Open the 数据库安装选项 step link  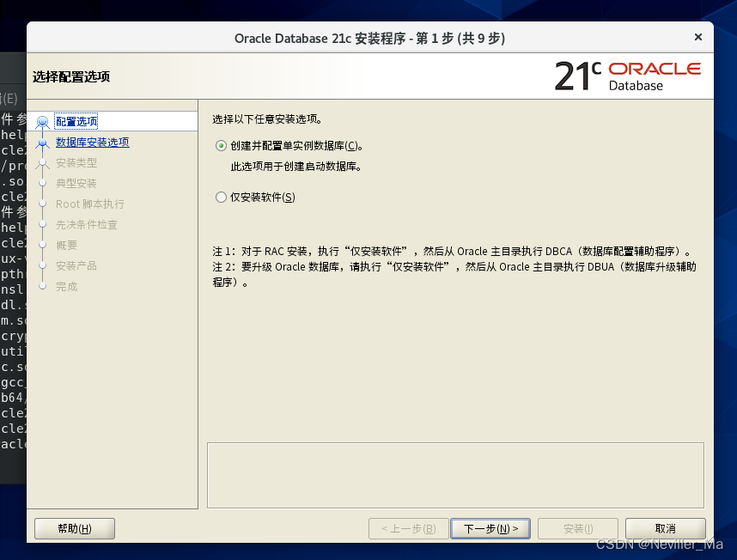(x=93, y=143)
